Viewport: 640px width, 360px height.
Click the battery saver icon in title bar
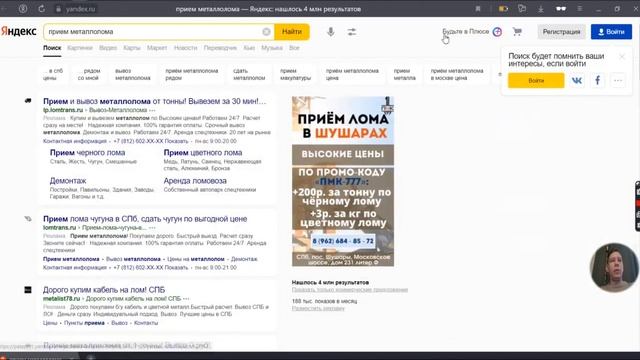[x=503, y=9]
